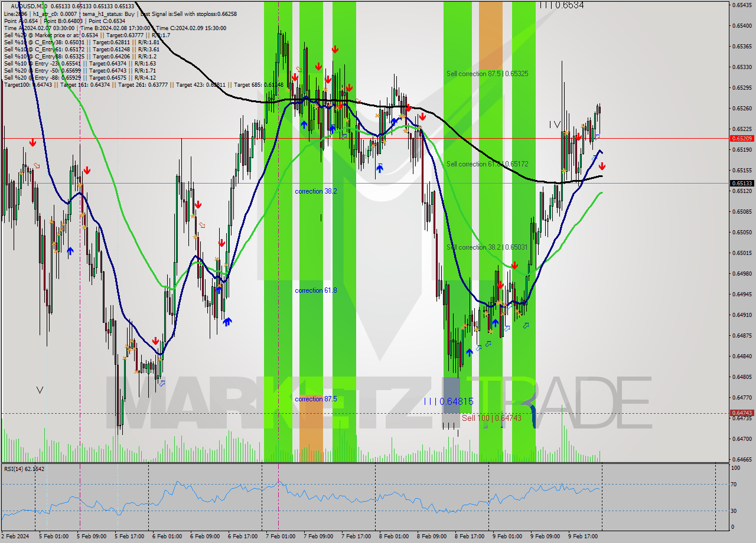Image resolution: width=756 pixels, height=543 pixels.
Task: Click the 'Sell %10 @ Entry -23: 0.65541' line
Action: (x=80, y=63)
